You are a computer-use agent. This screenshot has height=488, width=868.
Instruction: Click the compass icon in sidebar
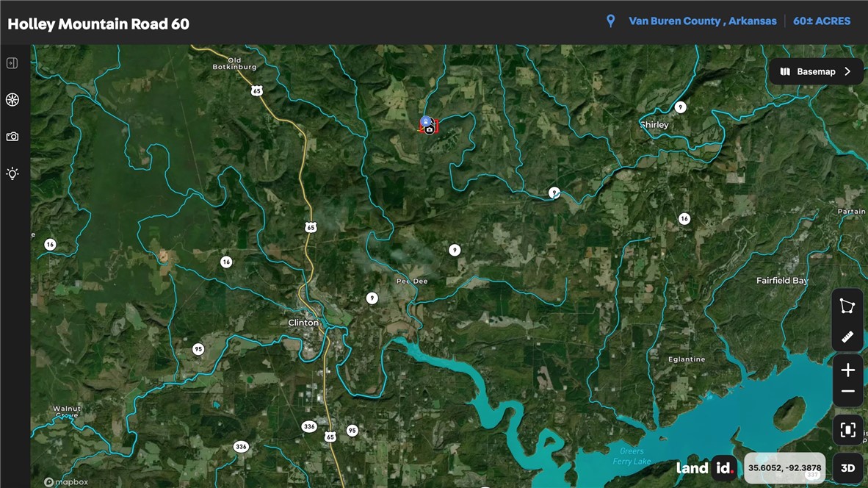click(12, 100)
